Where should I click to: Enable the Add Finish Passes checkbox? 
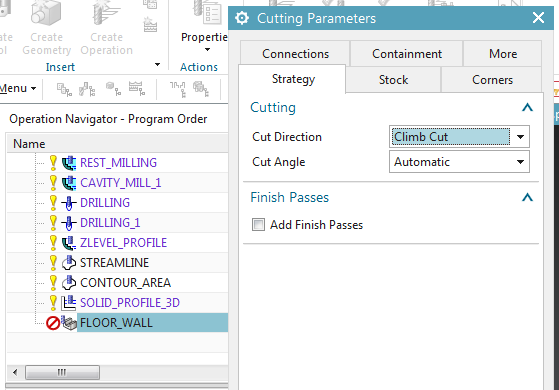[x=258, y=225]
